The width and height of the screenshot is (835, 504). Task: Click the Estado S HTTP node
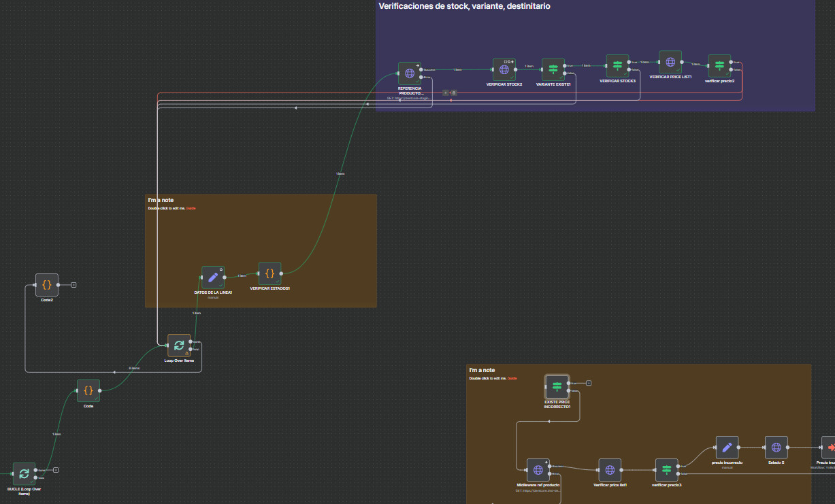(x=776, y=448)
